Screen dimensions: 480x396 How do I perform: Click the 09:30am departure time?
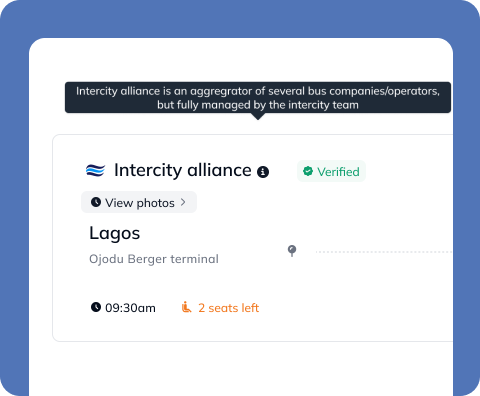pos(130,308)
